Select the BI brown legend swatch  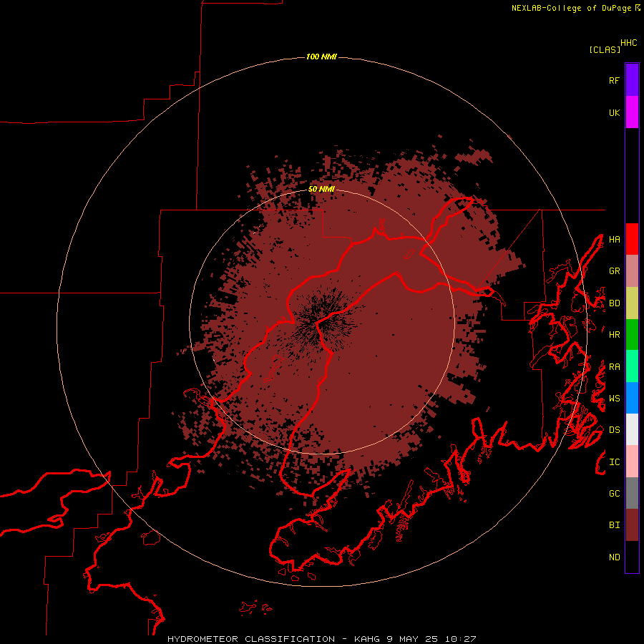pyautogui.click(x=632, y=525)
